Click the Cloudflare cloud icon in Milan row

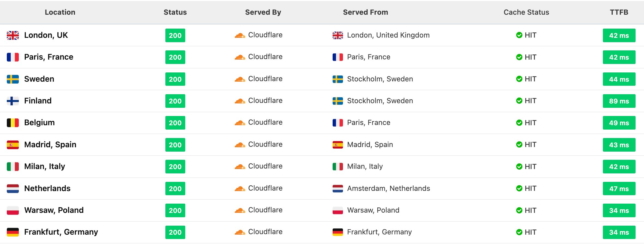240,167
